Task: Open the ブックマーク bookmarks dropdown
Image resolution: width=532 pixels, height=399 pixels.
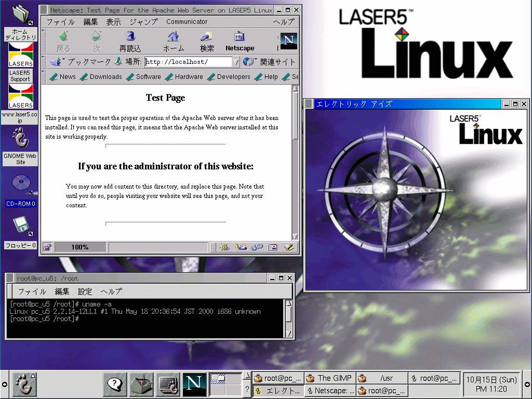Action: pyautogui.click(x=80, y=62)
